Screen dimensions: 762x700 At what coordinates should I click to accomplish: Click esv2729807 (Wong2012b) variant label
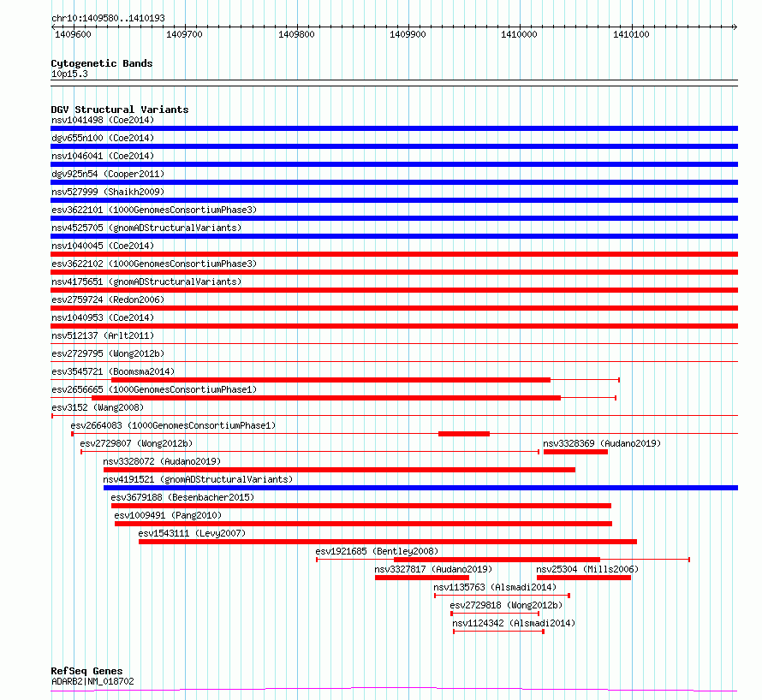136,443
